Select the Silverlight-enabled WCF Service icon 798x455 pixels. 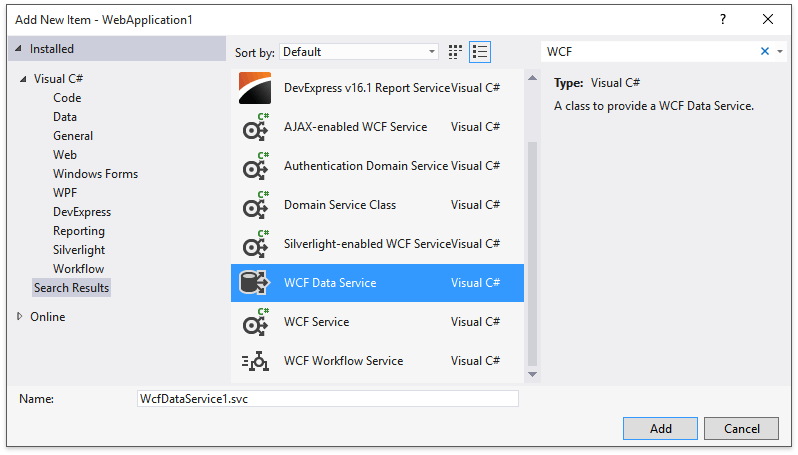(255, 244)
